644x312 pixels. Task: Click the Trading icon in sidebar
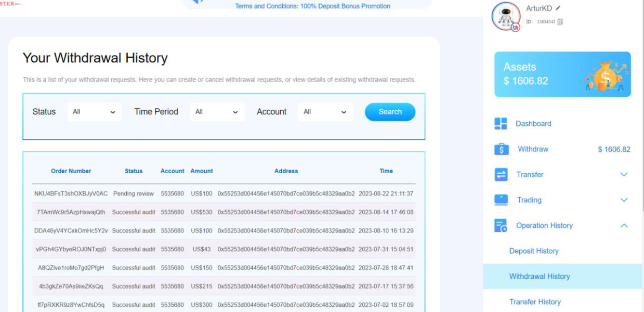tap(501, 200)
